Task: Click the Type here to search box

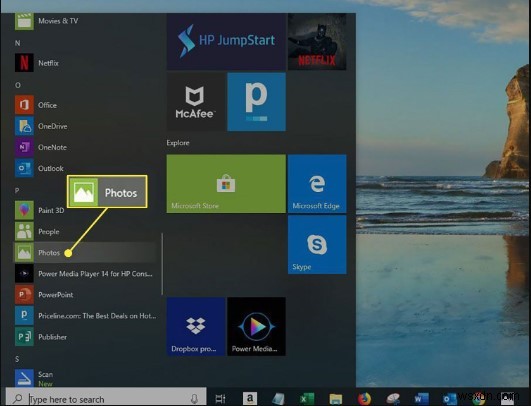Action: pyautogui.click(x=106, y=398)
